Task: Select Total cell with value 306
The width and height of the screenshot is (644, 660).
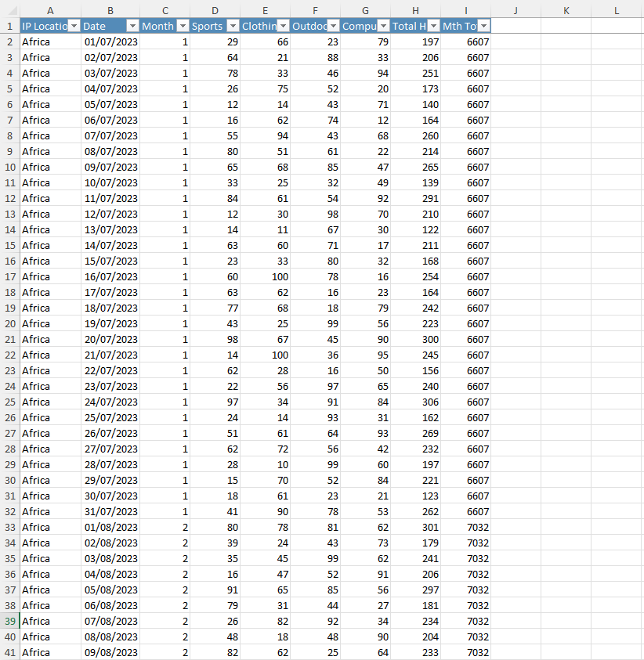Action: [x=415, y=402]
